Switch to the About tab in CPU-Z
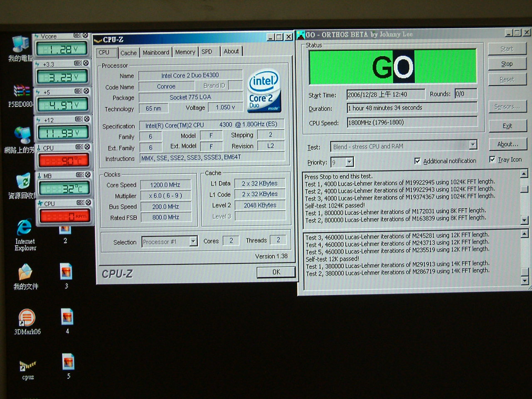Screen dimensions: 532x399 coord(231,51)
